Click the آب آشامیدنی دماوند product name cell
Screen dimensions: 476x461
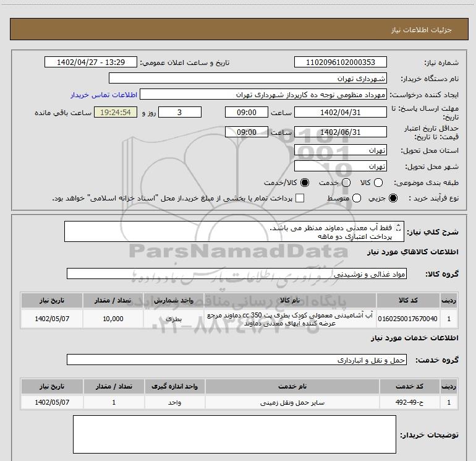[x=290, y=319]
